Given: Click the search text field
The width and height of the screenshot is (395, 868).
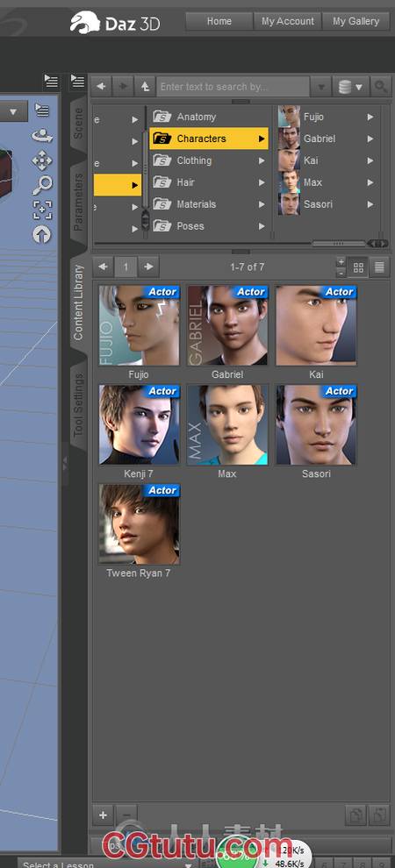Looking at the screenshot, I should tap(233, 87).
